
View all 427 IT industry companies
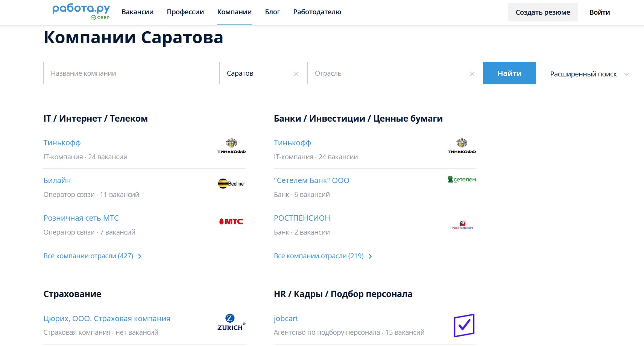tap(88, 256)
